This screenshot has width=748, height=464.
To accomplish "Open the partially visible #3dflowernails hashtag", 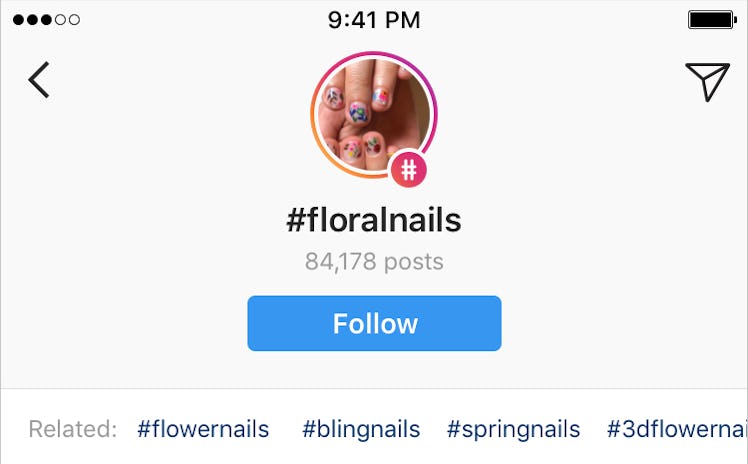I will tap(677, 429).
